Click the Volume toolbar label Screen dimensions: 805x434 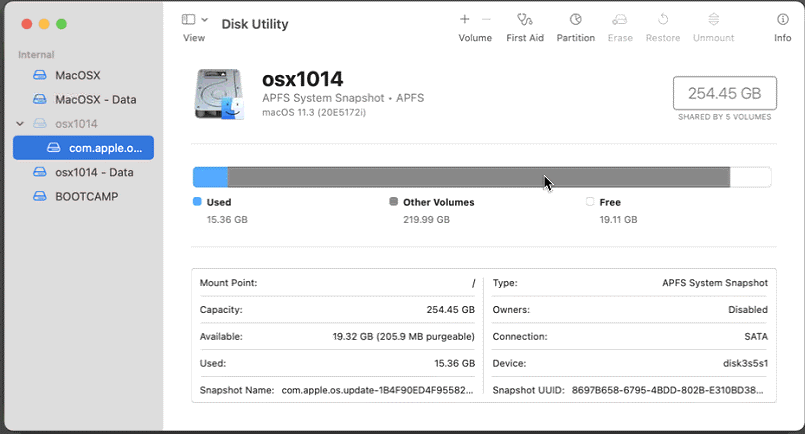tap(475, 38)
